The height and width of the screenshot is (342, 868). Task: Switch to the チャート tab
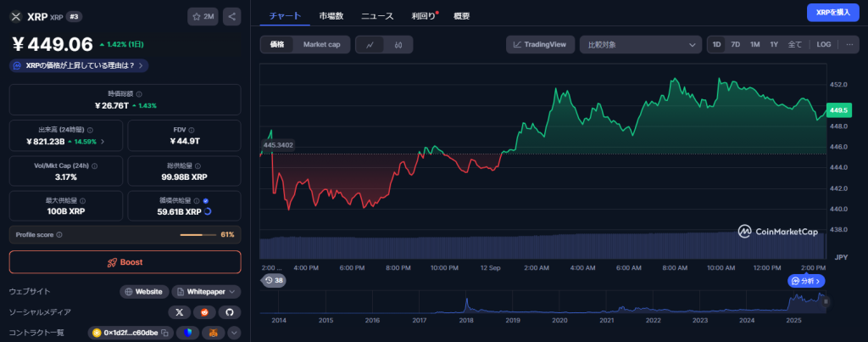tap(285, 16)
